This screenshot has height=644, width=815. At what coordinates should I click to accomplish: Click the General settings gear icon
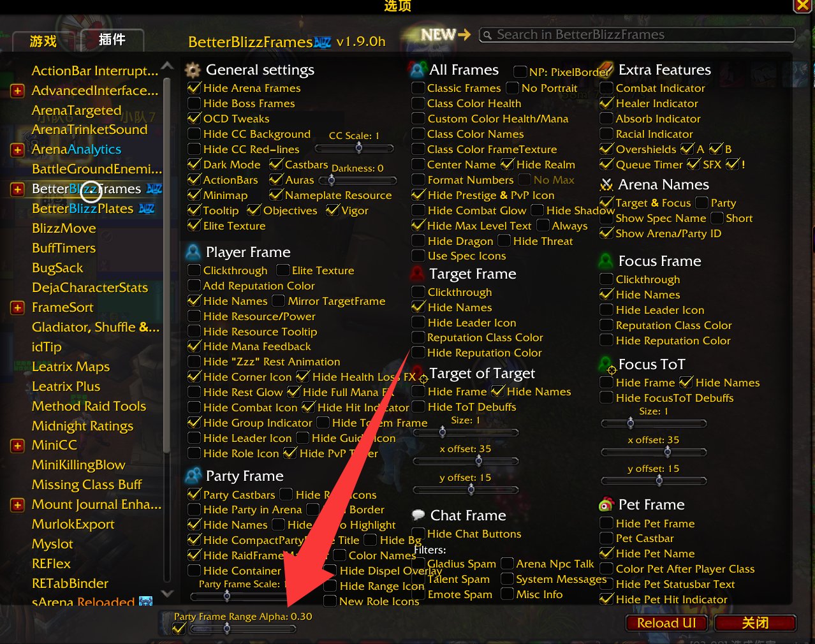193,70
